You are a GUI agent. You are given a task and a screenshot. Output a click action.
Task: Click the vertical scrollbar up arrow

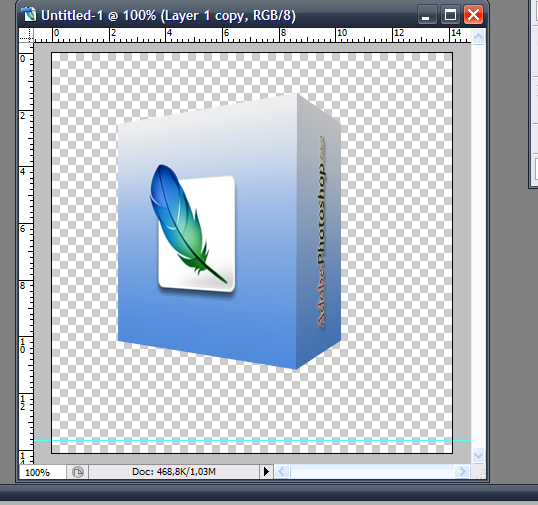click(478, 36)
